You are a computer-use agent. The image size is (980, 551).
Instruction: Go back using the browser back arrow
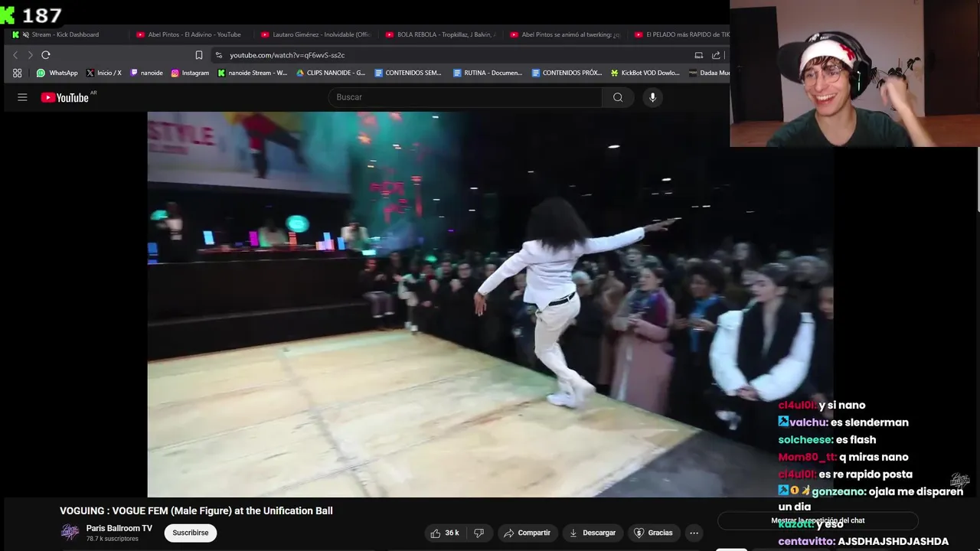tap(15, 55)
